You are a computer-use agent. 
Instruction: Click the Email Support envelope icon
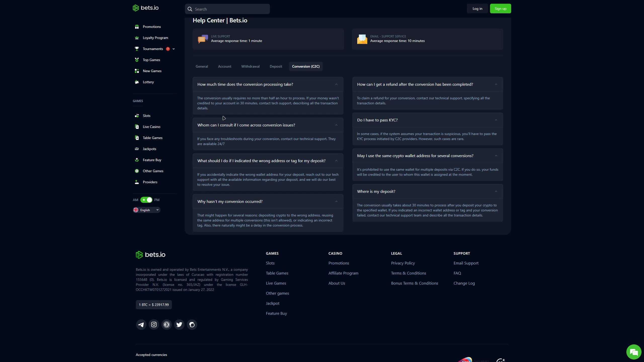[362, 39]
